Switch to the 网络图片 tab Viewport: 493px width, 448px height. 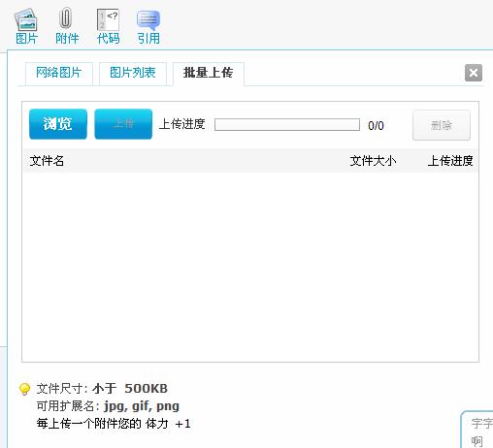point(59,74)
